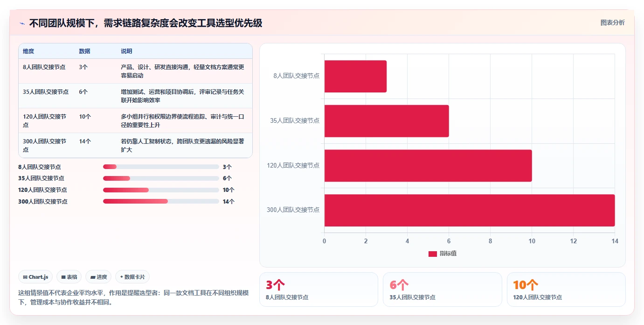This screenshot has width=644, height=325.
Task: Select the 数据卡片 tag chip
Action: point(132,277)
